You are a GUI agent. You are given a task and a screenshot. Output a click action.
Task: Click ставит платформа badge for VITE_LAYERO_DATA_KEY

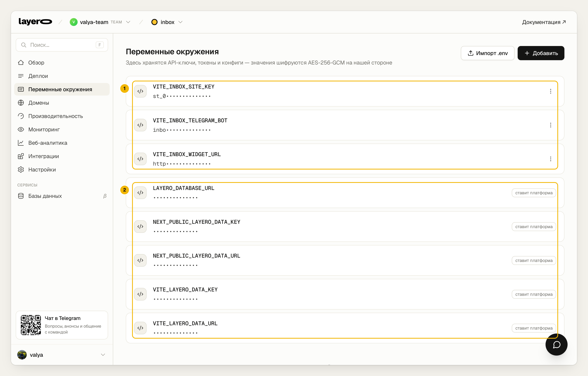click(534, 294)
